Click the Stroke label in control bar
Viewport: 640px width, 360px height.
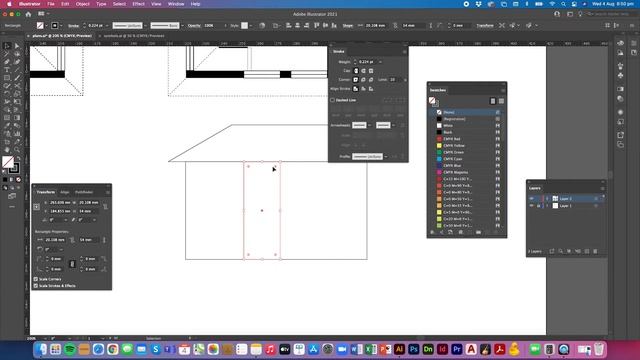click(73, 25)
